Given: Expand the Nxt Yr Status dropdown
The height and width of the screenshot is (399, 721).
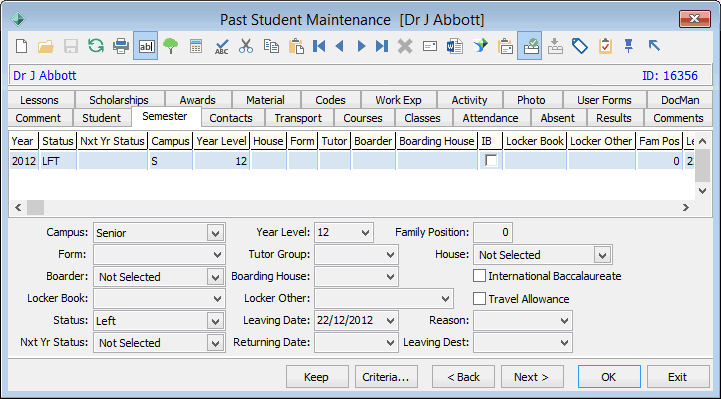Looking at the screenshot, I should tap(215, 343).
